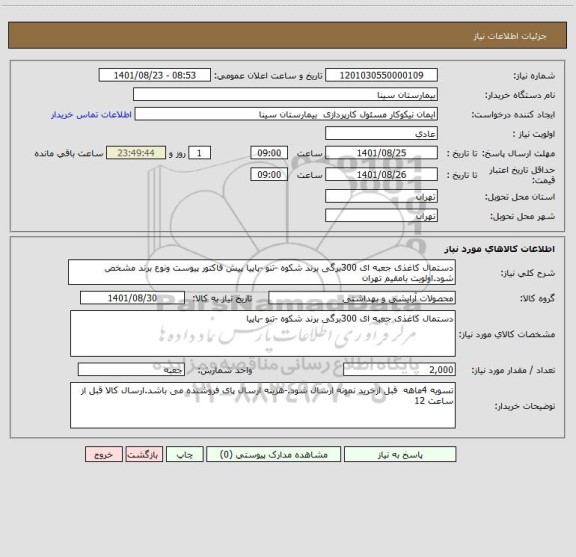Click the delivery province field تهران
The image size is (576, 557).
pyautogui.click(x=381, y=196)
